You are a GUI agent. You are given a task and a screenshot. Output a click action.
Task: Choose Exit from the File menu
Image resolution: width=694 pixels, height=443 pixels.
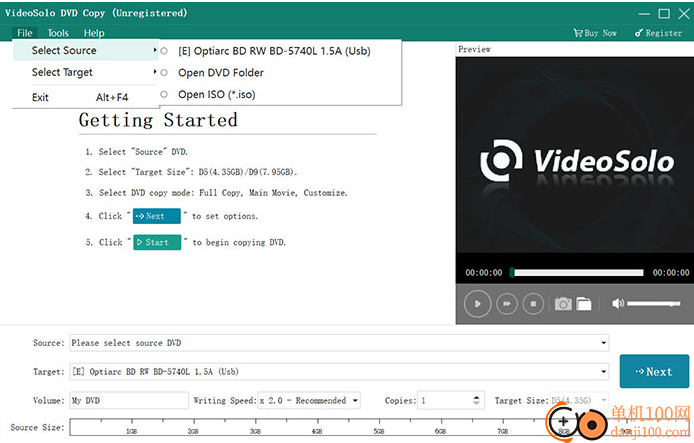coord(86,97)
